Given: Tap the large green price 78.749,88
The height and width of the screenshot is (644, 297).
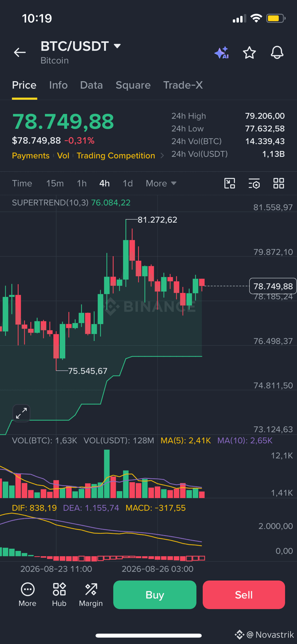Looking at the screenshot, I should (x=63, y=121).
